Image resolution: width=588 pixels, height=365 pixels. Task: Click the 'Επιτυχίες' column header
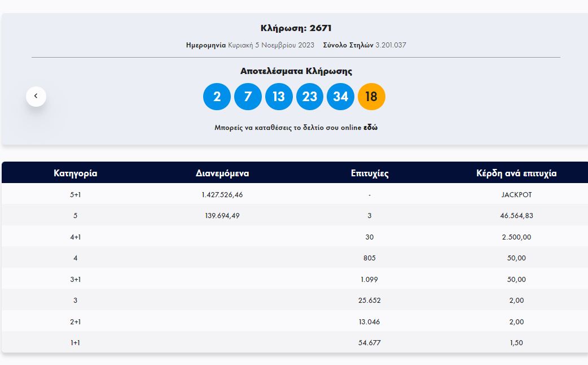(370, 173)
